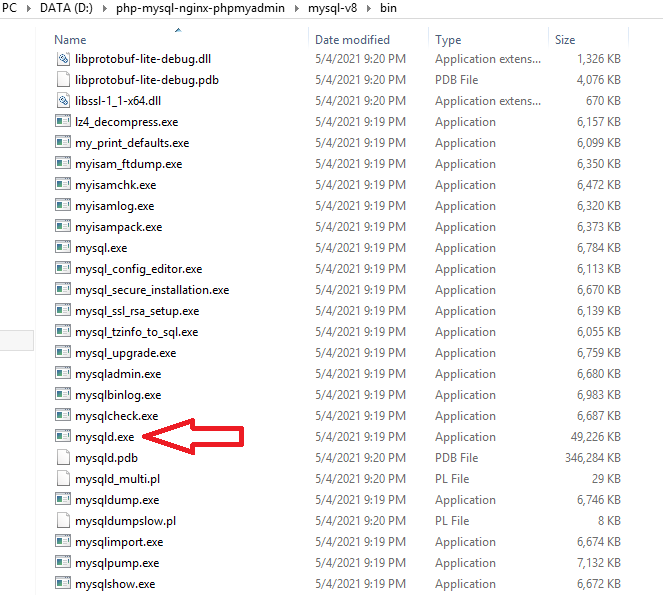Screen dimensions: 663x605
Task: Expand the breadcrumb arrow after DATA (D:)
Action: [104, 8]
